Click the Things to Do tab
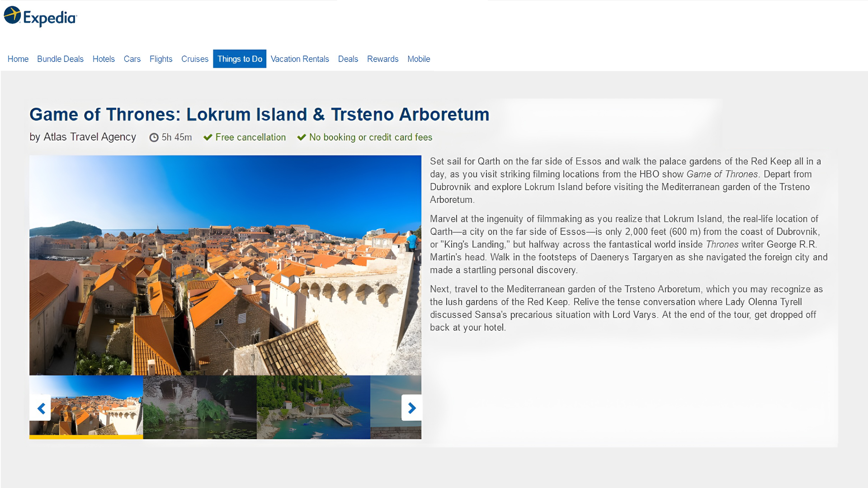 (240, 59)
